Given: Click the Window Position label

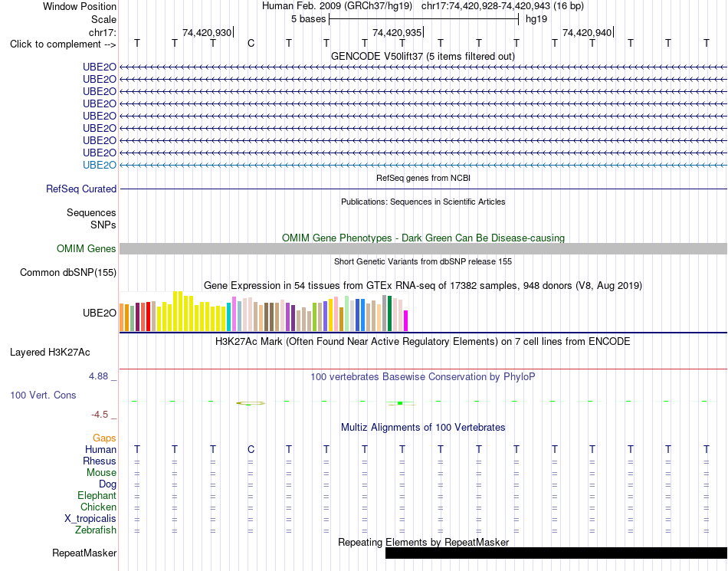Looking at the screenshot, I should point(80,6).
